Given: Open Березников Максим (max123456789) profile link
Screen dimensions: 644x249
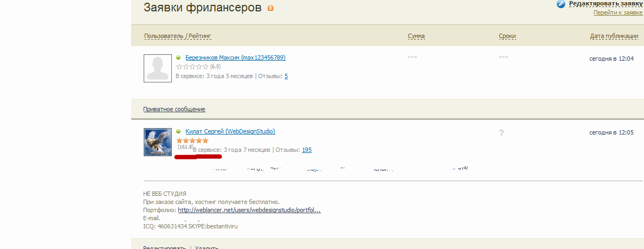Looking at the screenshot, I should pos(235,58).
